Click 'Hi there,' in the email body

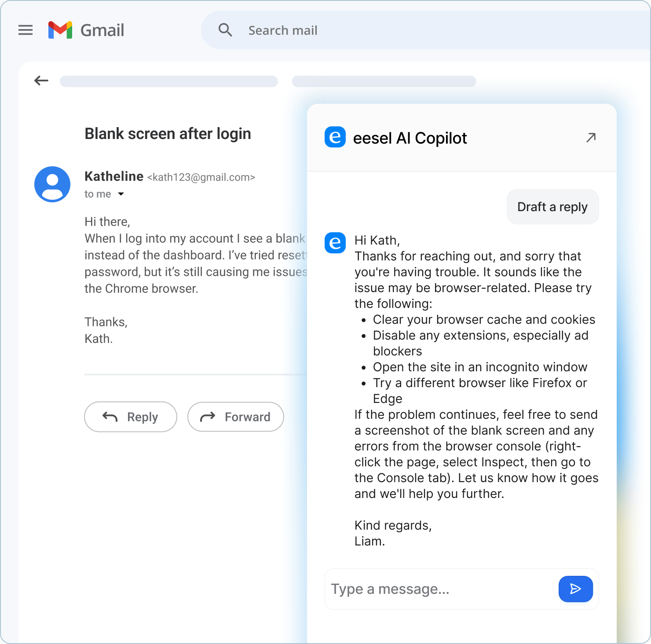[x=107, y=222]
